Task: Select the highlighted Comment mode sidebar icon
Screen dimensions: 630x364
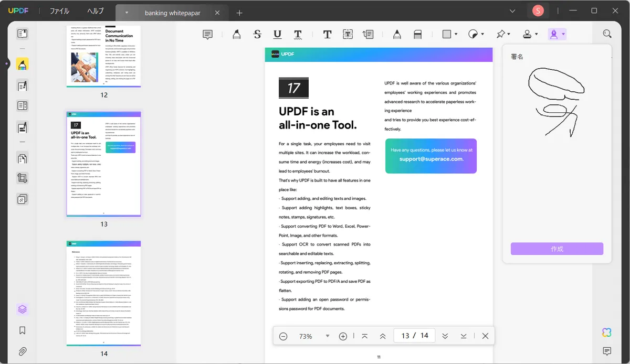Action: click(22, 64)
